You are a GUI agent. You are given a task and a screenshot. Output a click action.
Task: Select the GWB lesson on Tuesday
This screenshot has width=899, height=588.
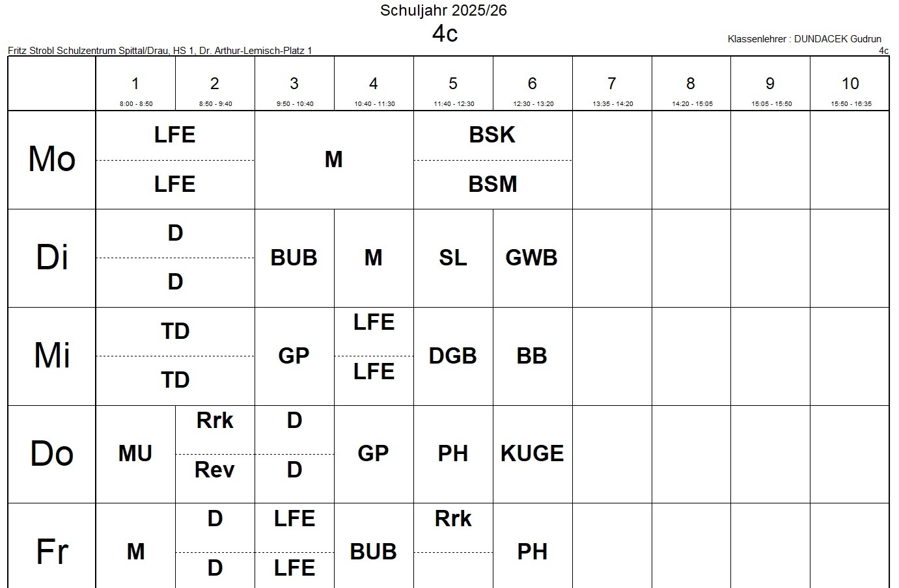(532, 258)
